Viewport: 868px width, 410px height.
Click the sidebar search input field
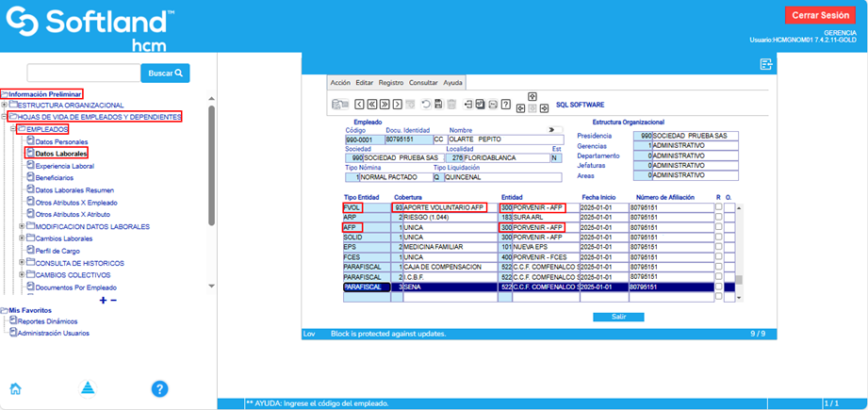[x=83, y=73]
